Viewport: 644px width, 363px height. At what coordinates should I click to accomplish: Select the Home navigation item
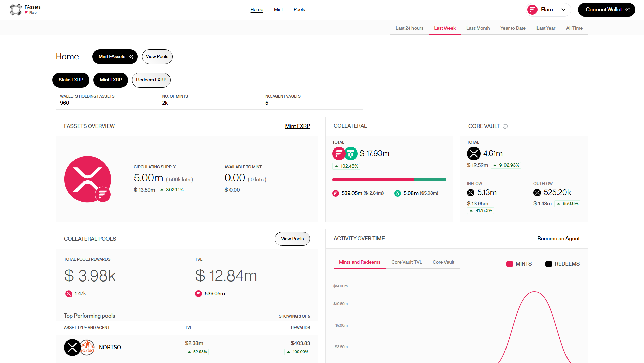[x=257, y=9]
